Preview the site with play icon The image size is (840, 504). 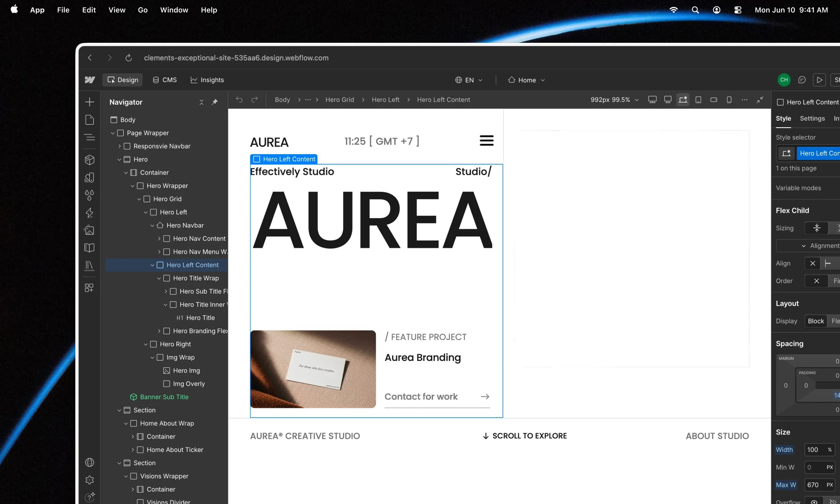pos(819,80)
